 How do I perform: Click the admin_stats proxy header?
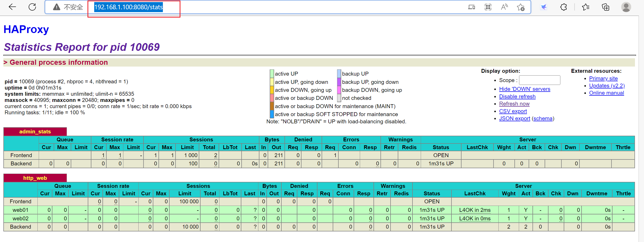(x=35, y=132)
